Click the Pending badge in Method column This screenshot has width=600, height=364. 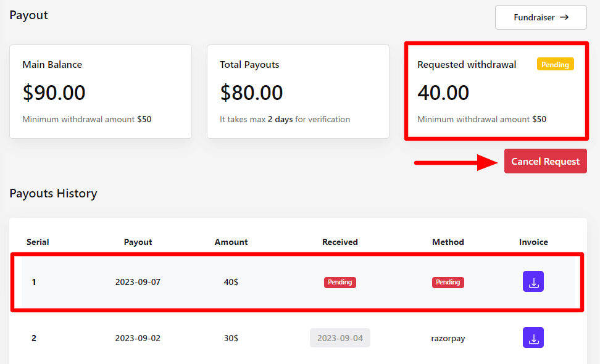pos(448,282)
